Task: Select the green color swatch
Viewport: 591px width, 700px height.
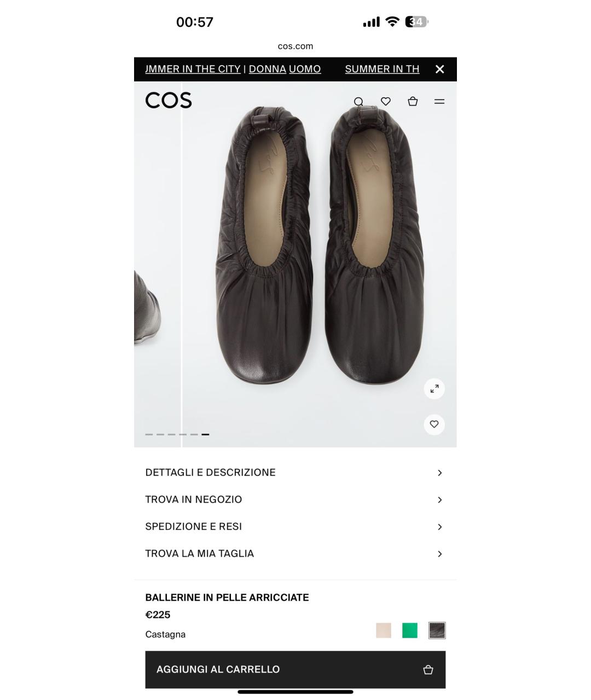Action: click(410, 631)
